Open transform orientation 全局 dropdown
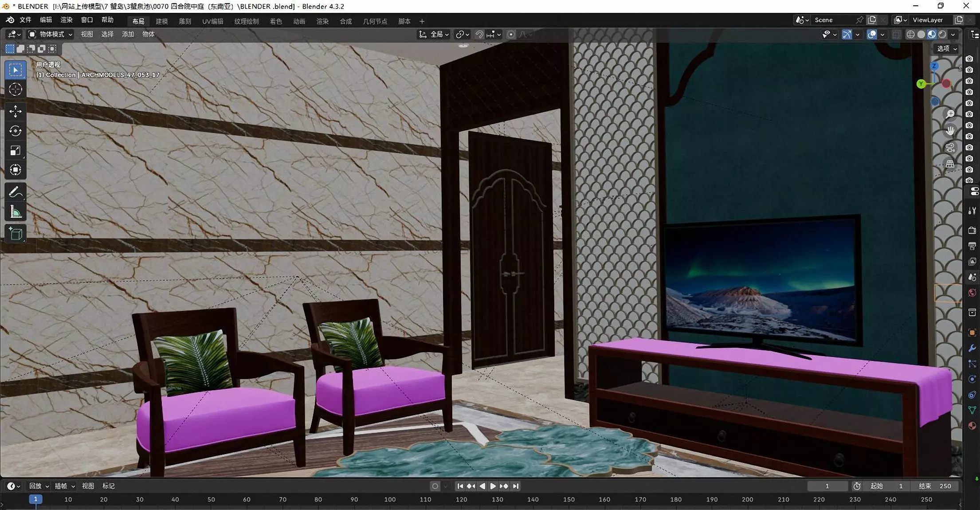 pos(434,34)
